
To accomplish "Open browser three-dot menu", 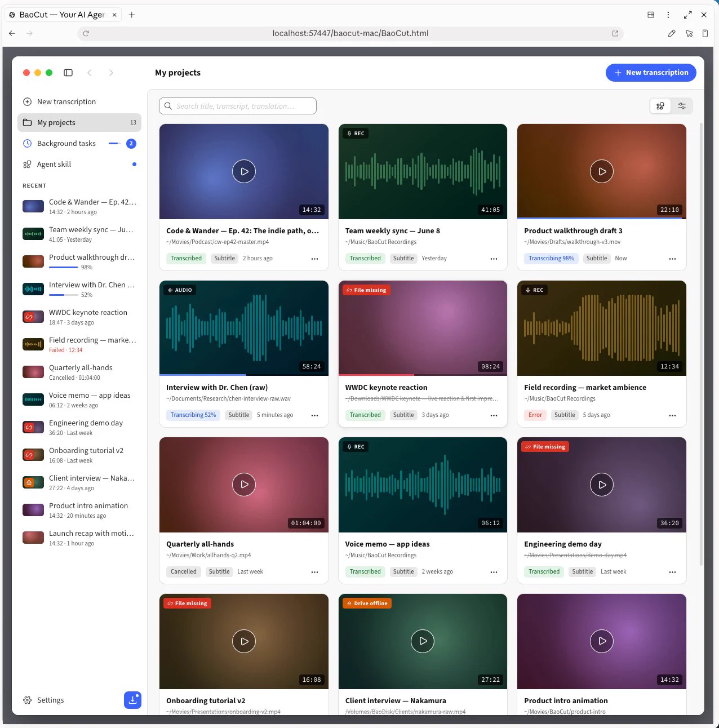I will 668,15.
